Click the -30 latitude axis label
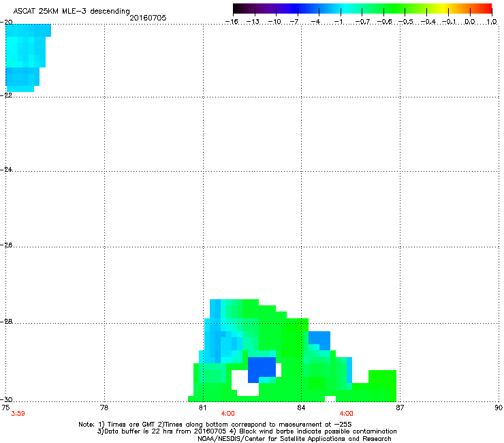504x443 pixels. 6,399
